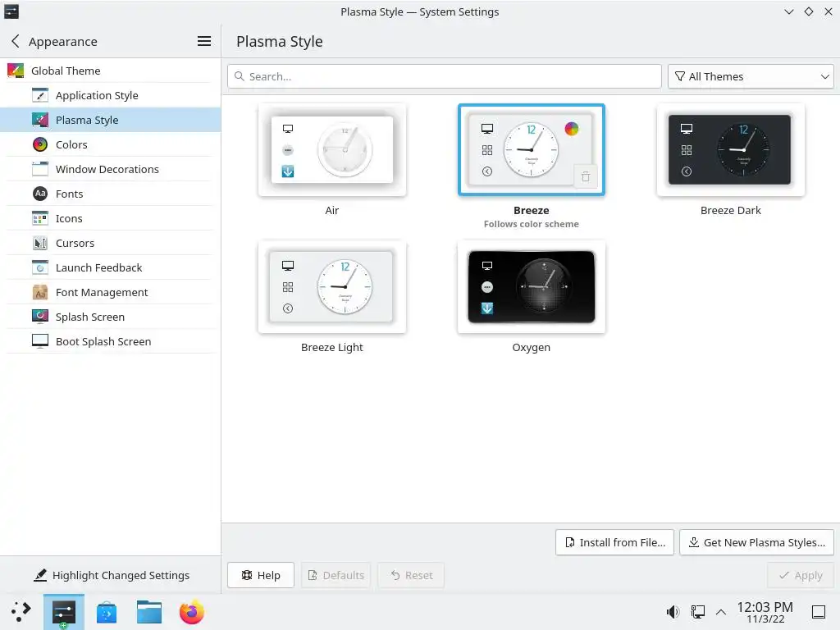Click the Splash Screen icon

[x=40, y=317]
